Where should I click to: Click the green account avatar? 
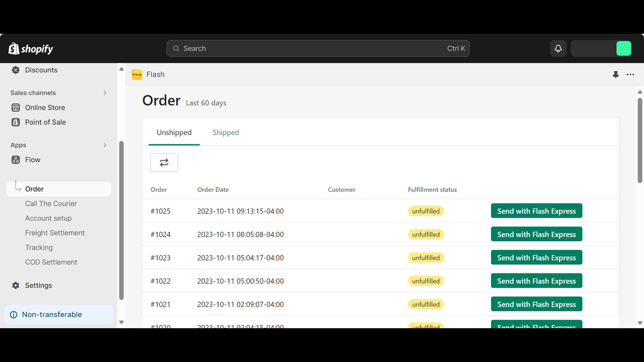[624, 48]
